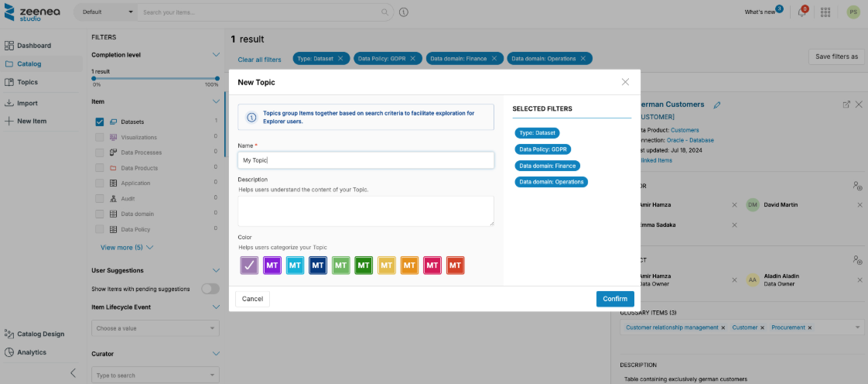Select the dark blue topic color
Viewport: 868px width, 384px height.
[x=318, y=266]
